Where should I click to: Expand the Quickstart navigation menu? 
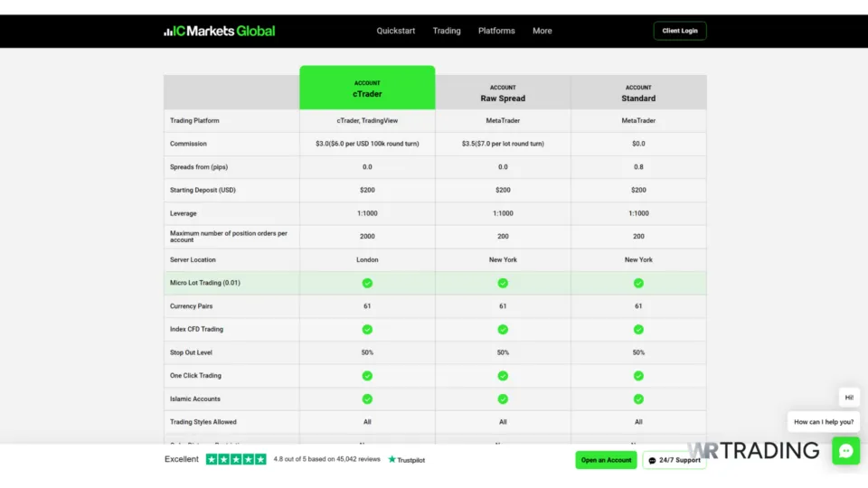396,31
